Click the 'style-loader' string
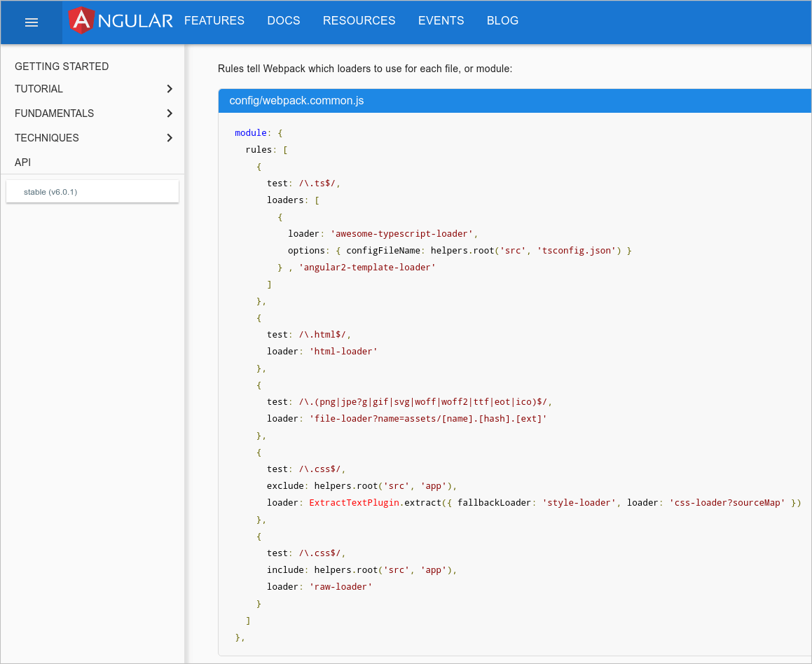The width and height of the screenshot is (812, 664). pyautogui.click(x=579, y=503)
